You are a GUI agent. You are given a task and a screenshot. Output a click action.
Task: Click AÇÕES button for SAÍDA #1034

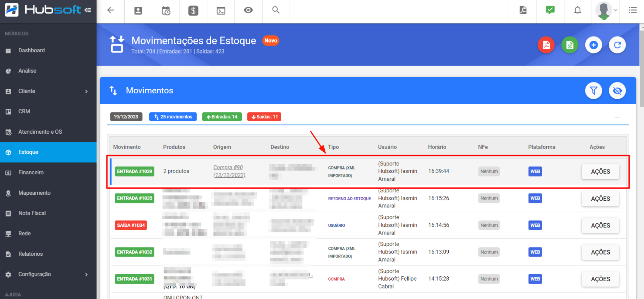pos(600,225)
